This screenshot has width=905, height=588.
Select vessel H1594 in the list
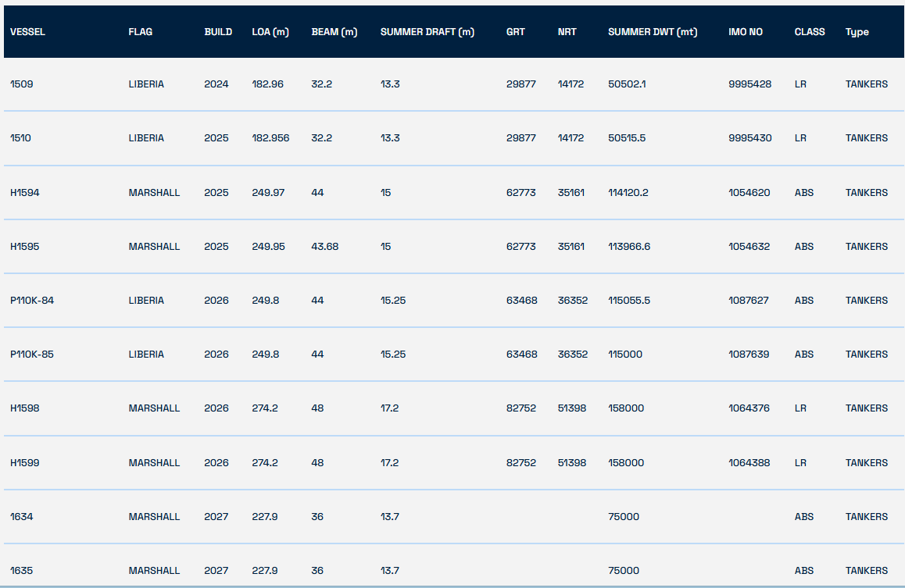pyautogui.click(x=24, y=192)
